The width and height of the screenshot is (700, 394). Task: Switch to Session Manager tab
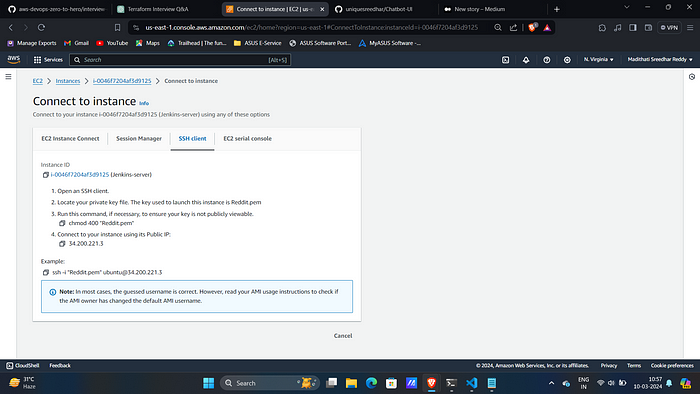139,139
